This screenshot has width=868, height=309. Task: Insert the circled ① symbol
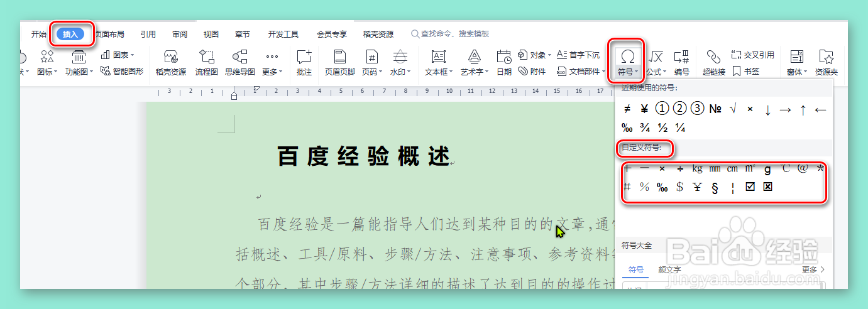662,109
